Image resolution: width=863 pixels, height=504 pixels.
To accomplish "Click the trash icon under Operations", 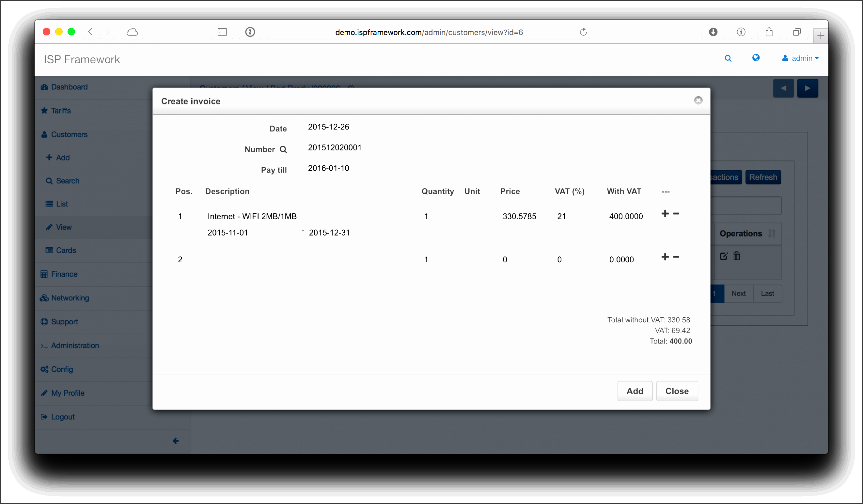I will click(x=737, y=256).
